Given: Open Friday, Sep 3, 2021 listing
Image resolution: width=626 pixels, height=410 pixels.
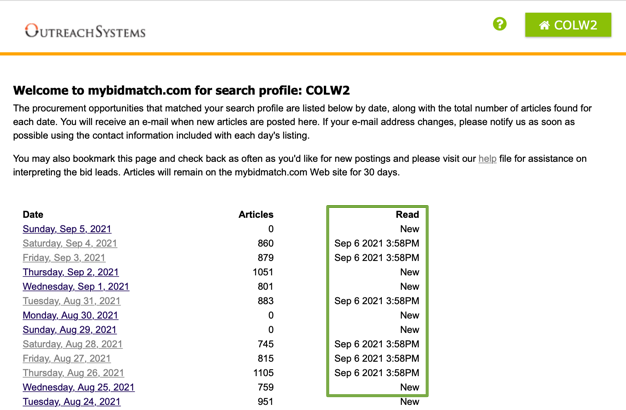Looking at the screenshot, I should pos(64,258).
